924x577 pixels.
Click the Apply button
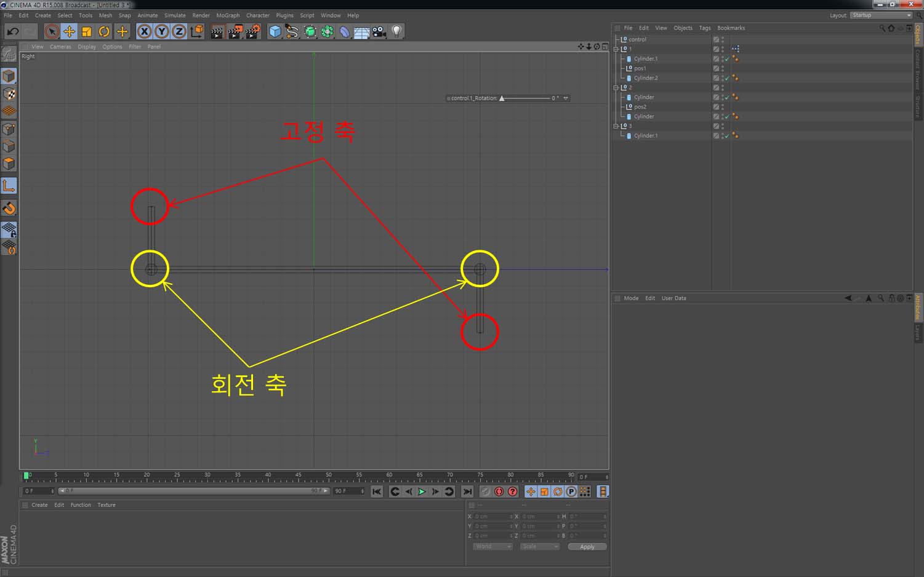[587, 547]
